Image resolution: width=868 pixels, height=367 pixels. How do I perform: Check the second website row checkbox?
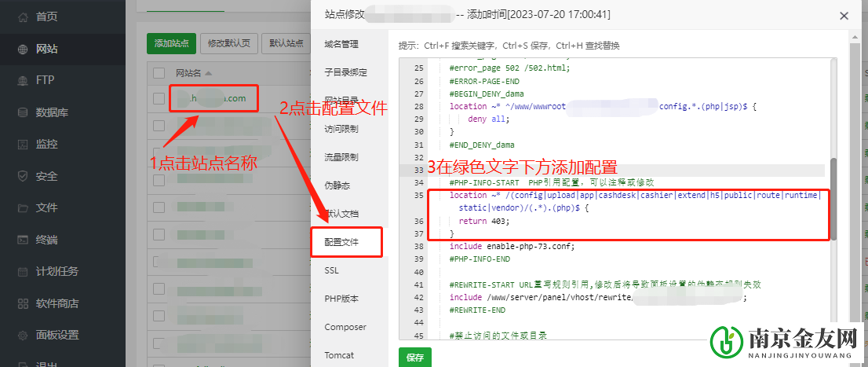pos(159,126)
